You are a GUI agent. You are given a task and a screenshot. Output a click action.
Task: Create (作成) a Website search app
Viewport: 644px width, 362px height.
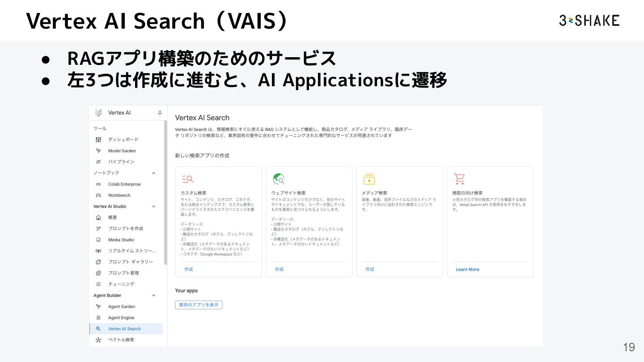point(279,269)
